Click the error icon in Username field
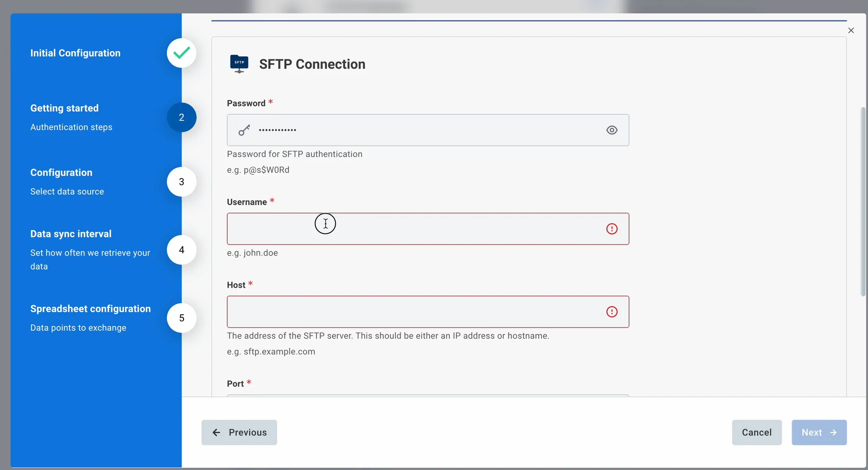Screen dimensions: 868x470 [612, 229]
